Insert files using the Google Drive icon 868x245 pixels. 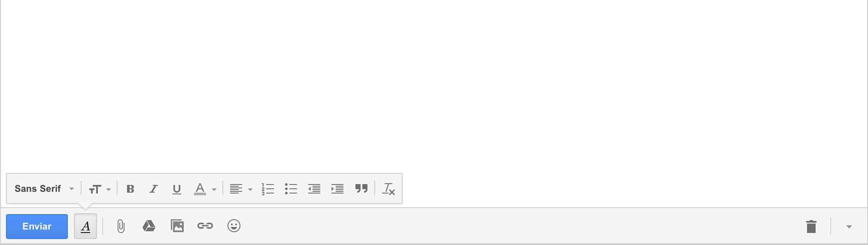tap(149, 226)
